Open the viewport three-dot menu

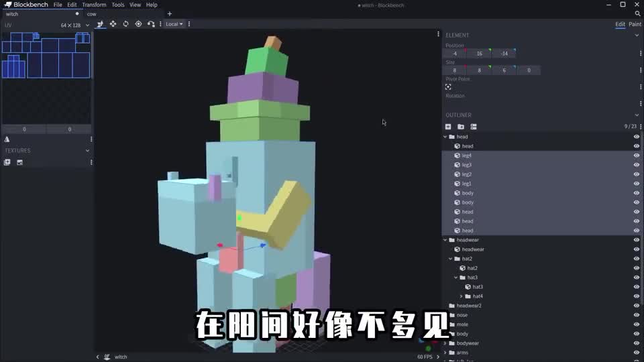coord(438,34)
